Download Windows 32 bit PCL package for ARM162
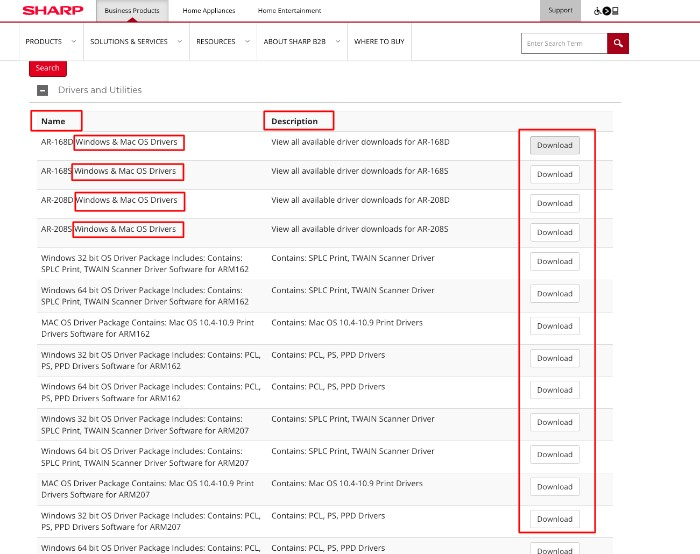The height and width of the screenshot is (554, 700). (555, 358)
